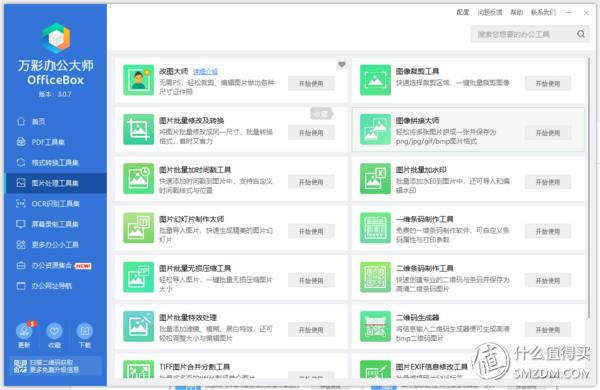Start using 图像裁剪工具

point(548,83)
